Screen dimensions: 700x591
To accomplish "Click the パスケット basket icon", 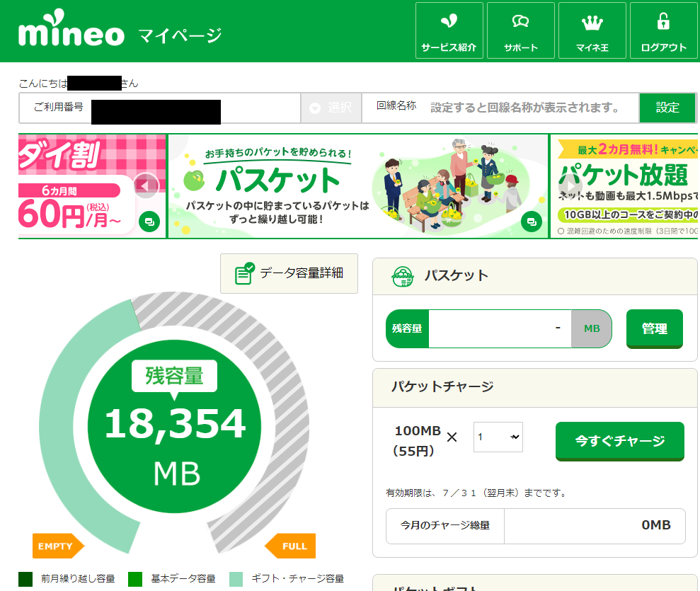I will pos(402,276).
